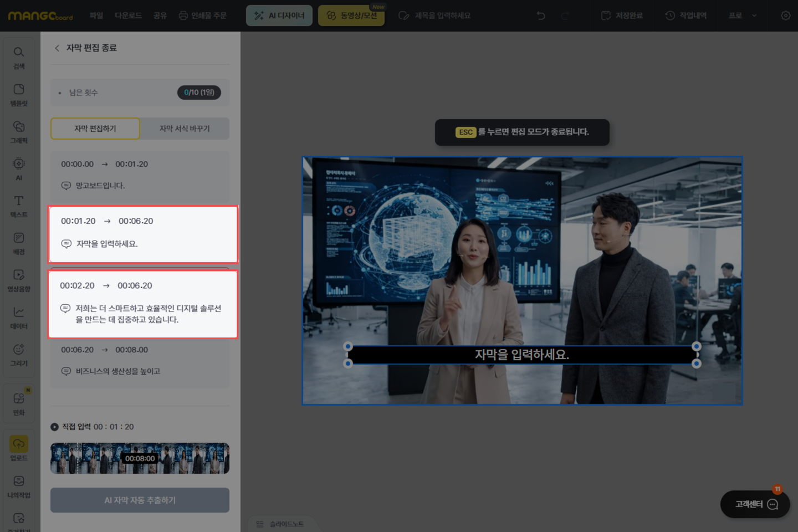The image size is (798, 532).
Task: Open the 고객센터 chat button
Action: coord(755,504)
